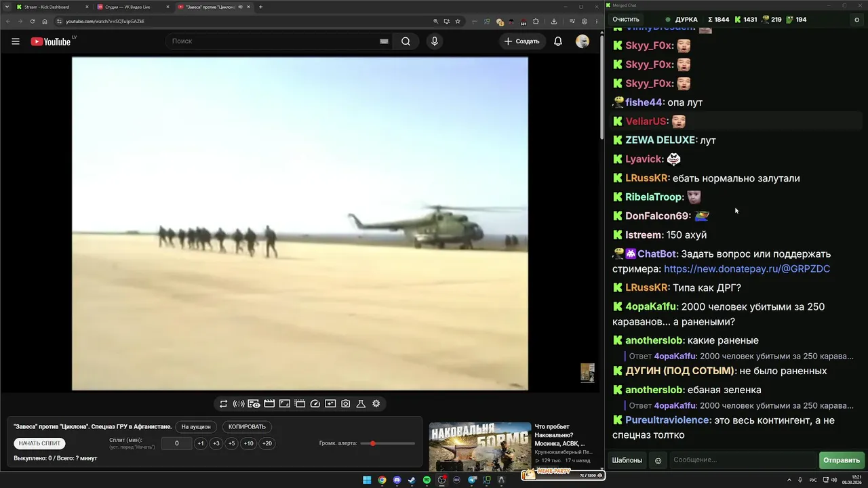Screen dimensions: 868x488
Task: Click the browser address bar URL
Action: (x=105, y=21)
